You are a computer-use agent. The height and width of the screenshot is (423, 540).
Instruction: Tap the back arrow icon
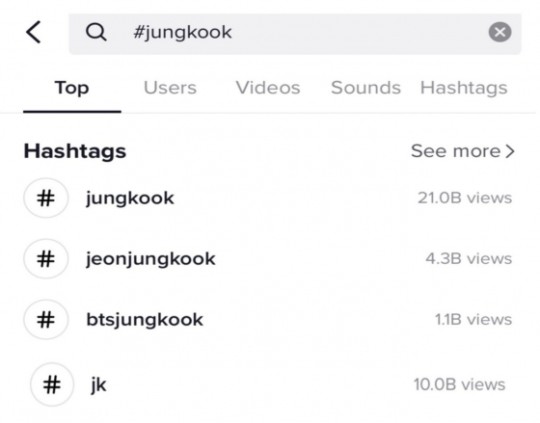[x=34, y=32]
